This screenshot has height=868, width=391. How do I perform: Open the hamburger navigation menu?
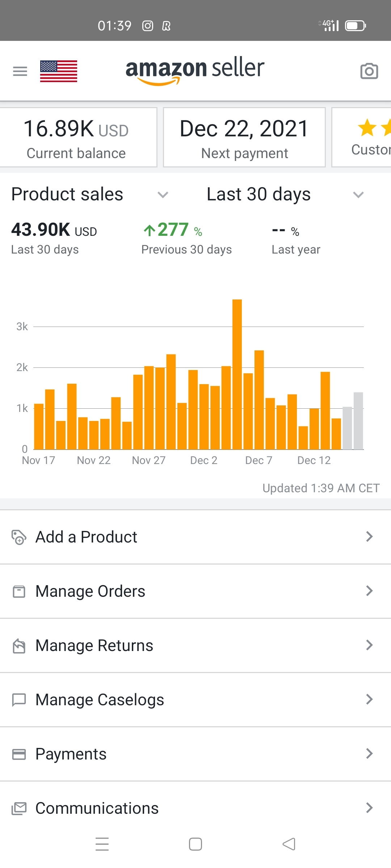20,71
